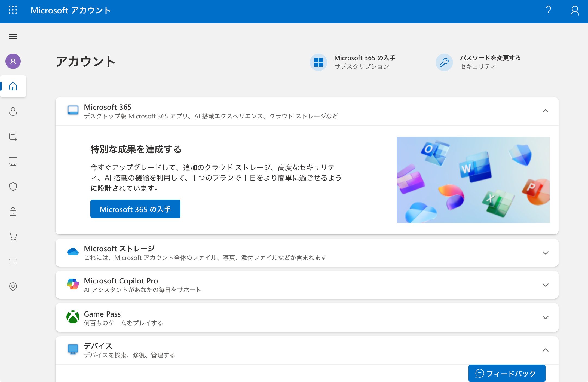Click the Microsoft ストレージ heading
The height and width of the screenshot is (382, 588).
(119, 249)
